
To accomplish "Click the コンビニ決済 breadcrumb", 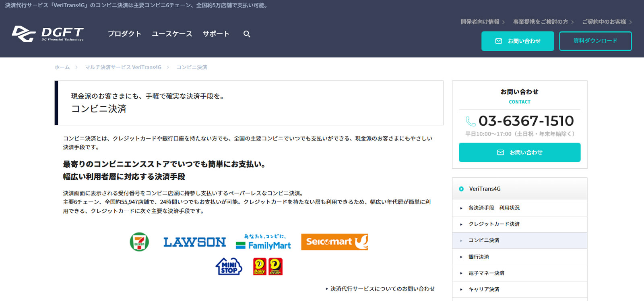I will (192, 67).
